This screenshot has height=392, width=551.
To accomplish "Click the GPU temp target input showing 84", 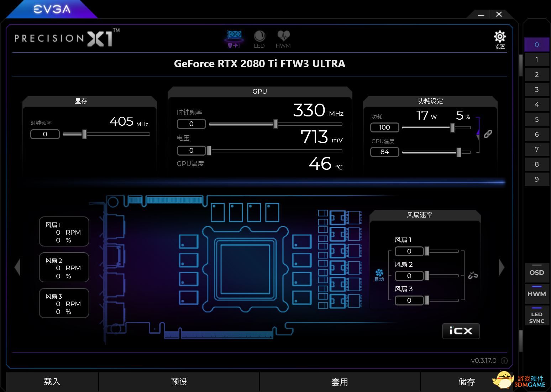I will [385, 152].
